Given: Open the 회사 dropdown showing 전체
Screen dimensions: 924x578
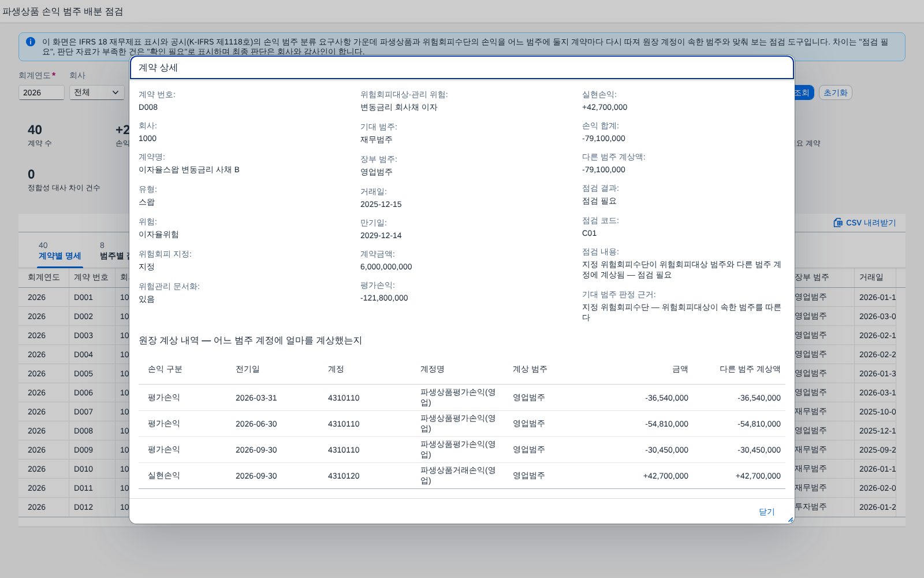Looking at the screenshot, I should (x=96, y=92).
